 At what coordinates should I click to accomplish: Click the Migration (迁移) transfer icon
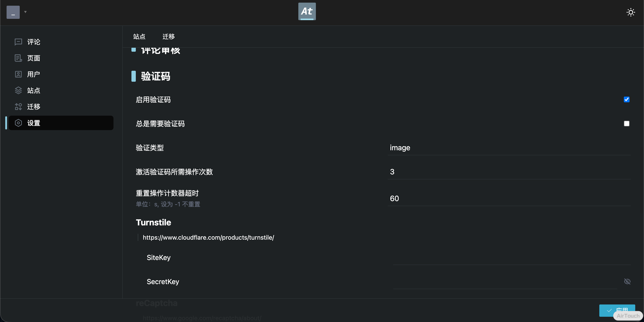point(18,107)
